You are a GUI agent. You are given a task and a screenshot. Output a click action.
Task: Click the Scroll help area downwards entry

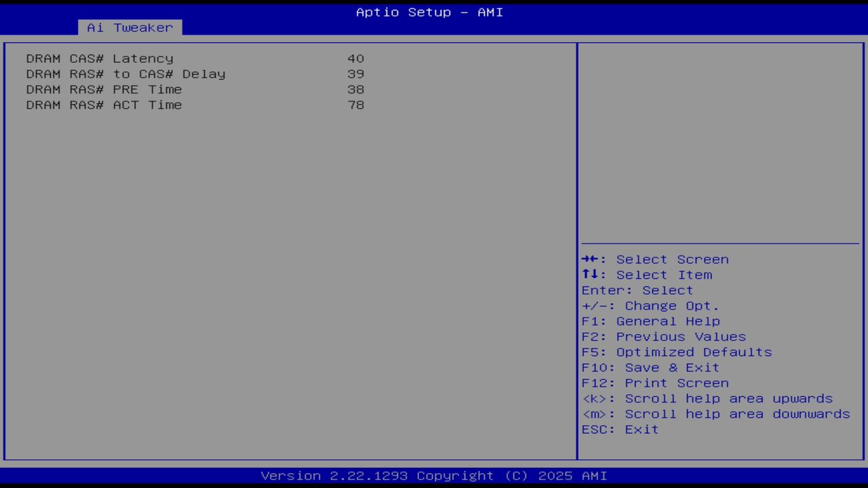(x=715, y=414)
